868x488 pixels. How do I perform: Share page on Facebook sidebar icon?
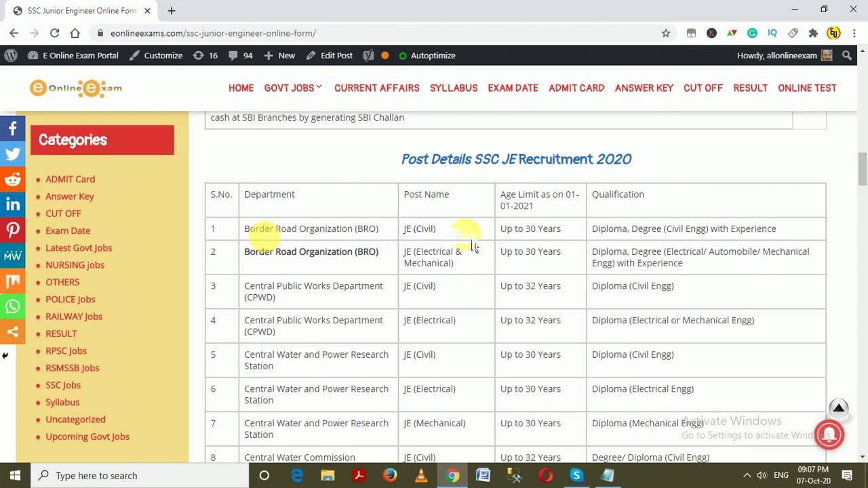[x=12, y=128]
